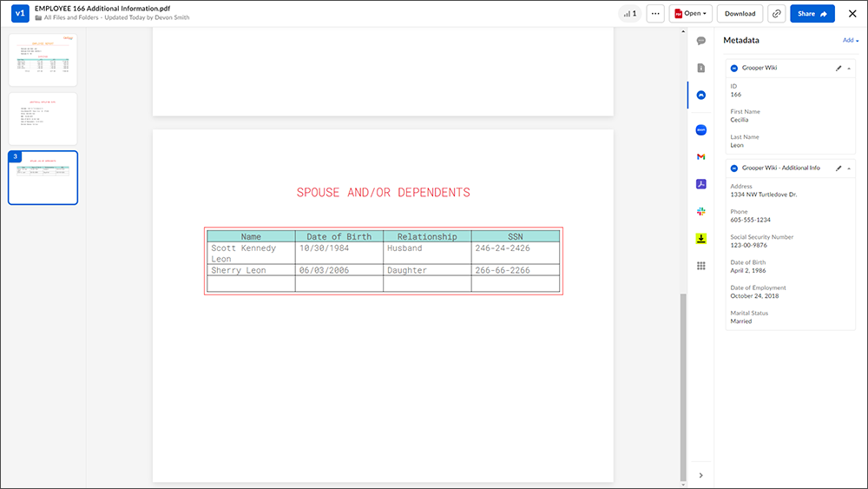Click the SSN column header
The width and height of the screenshot is (868, 489).
pos(516,236)
